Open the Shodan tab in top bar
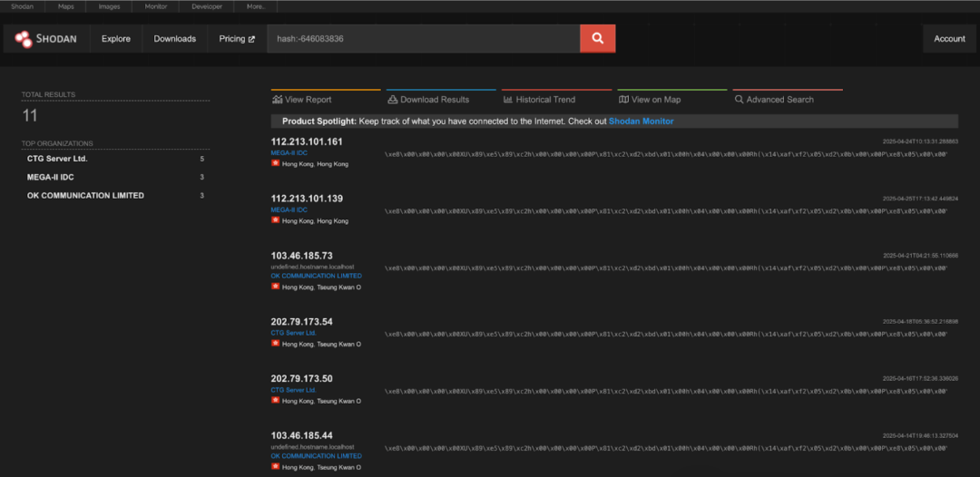980x477 pixels. coord(22,6)
